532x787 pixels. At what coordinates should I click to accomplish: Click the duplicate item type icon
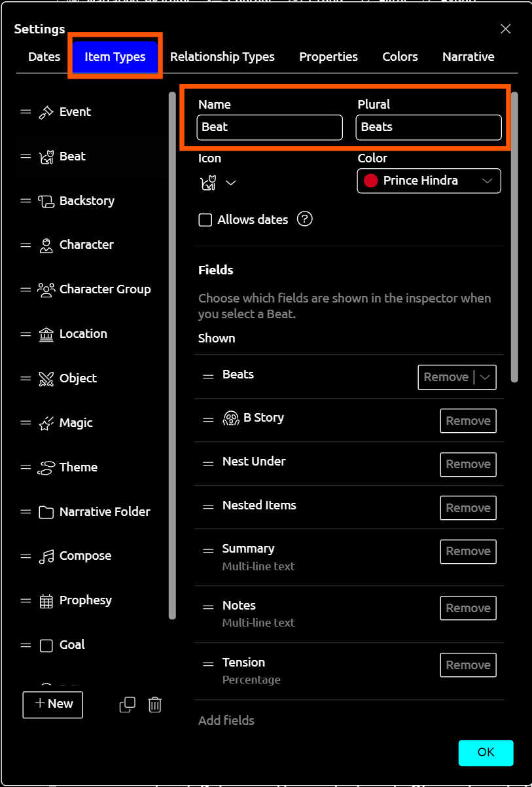pos(128,705)
